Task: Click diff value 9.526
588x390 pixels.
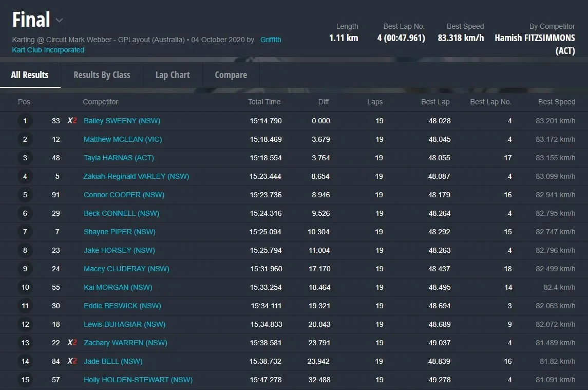Action: pyautogui.click(x=321, y=213)
